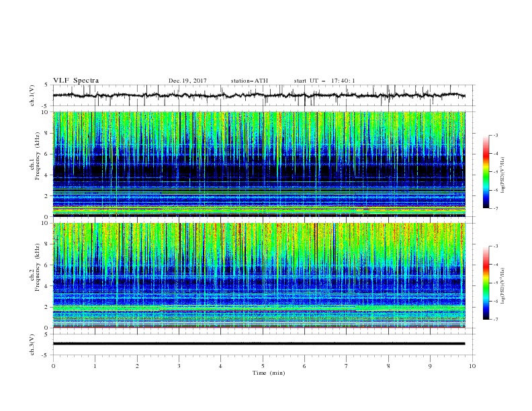Viewport: 532px width, 411px height.
Task: Click the "ch.3(V)" axis label
Action: coord(32,345)
